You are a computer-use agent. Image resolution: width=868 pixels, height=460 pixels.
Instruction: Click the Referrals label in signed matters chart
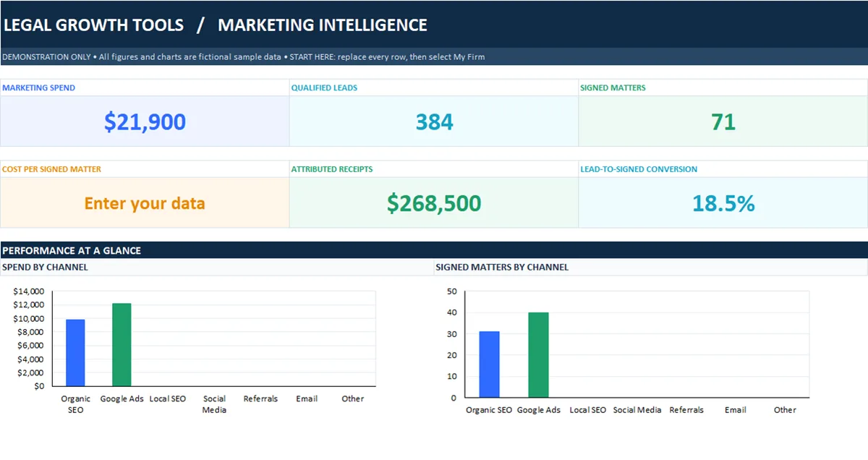pyautogui.click(x=686, y=410)
